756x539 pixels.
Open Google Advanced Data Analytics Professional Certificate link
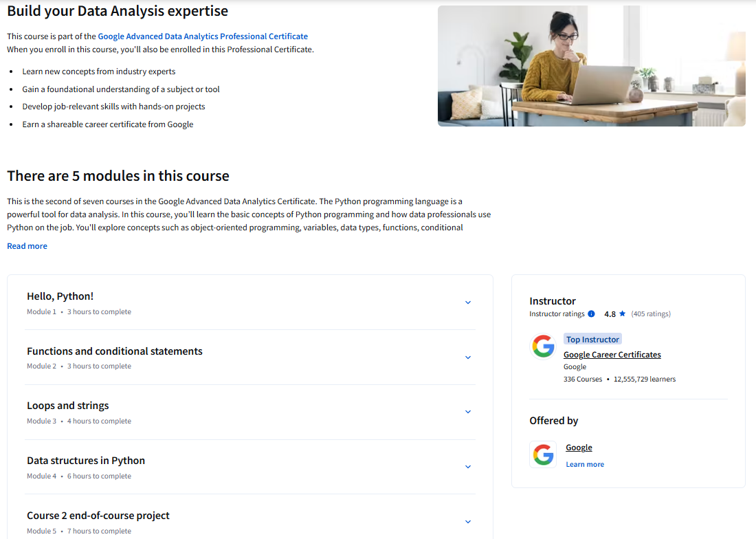tap(203, 36)
